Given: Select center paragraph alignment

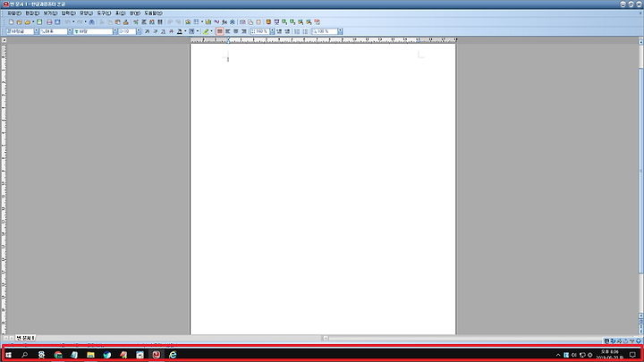Looking at the screenshot, I should click(236, 31).
